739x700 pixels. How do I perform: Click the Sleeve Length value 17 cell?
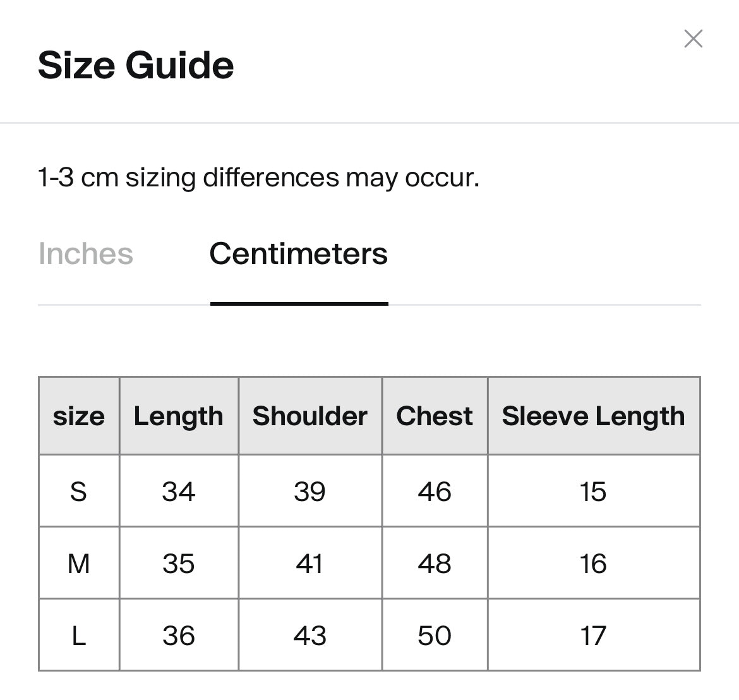click(x=593, y=636)
